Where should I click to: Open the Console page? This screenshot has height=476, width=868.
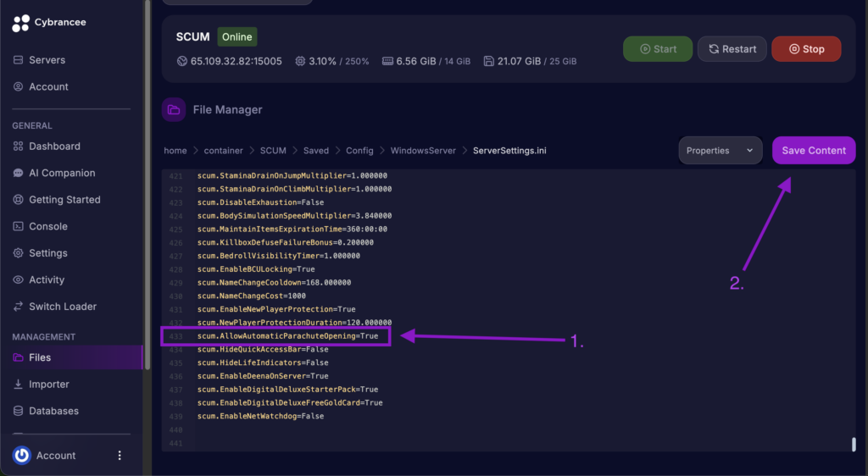tap(48, 226)
